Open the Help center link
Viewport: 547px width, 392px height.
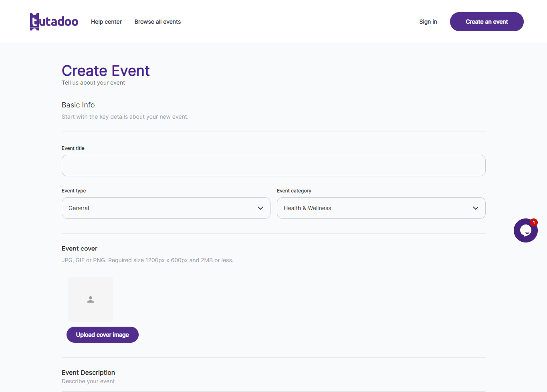(106, 22)
